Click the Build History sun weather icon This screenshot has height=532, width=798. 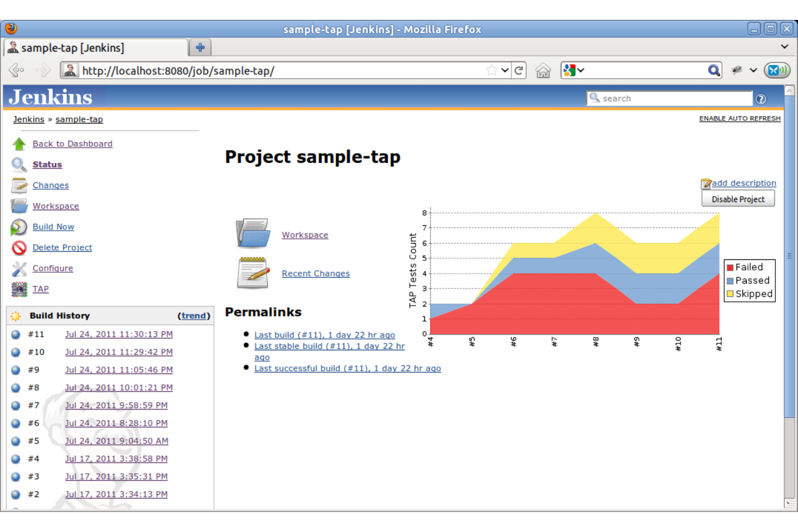click(x=16, y=316)
